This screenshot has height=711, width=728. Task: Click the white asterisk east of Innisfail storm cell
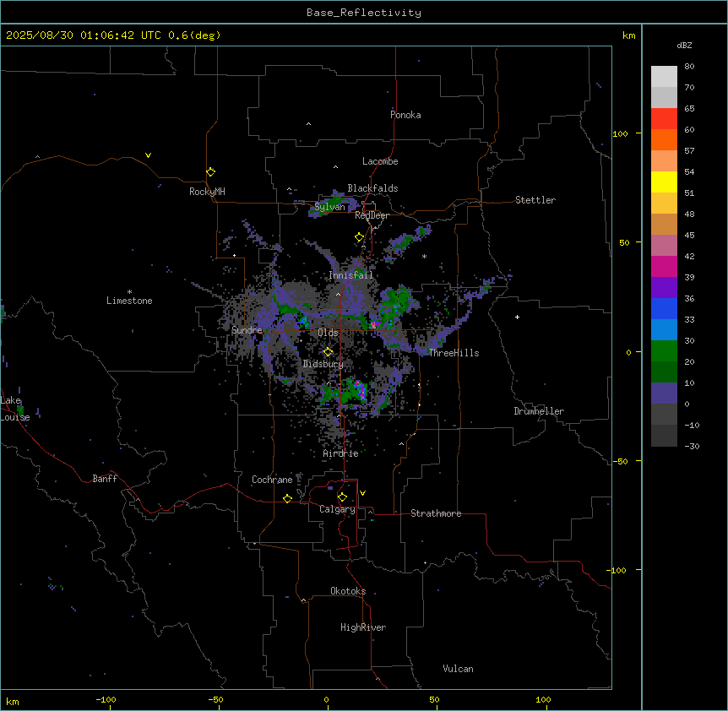coord(424,256)
